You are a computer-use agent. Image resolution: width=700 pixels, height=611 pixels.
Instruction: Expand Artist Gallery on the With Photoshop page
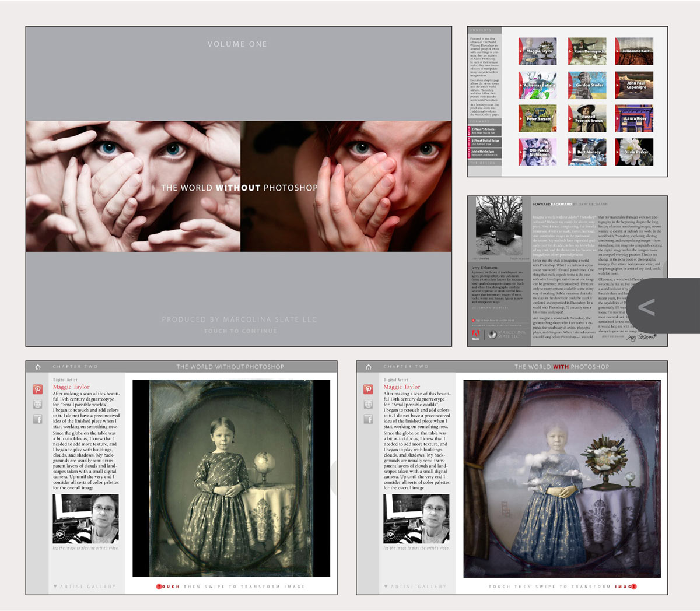pos(415,587)
